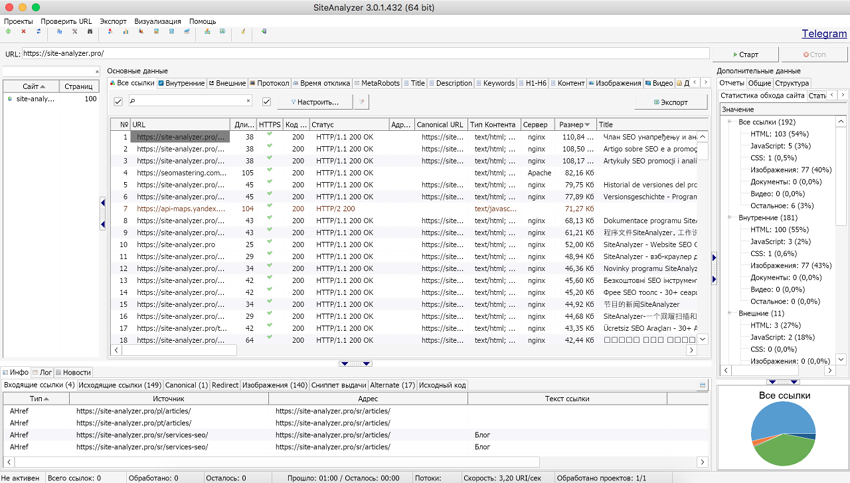Click the Изображения (140) tab
The image size is (850, 483).
pos(274,385)
